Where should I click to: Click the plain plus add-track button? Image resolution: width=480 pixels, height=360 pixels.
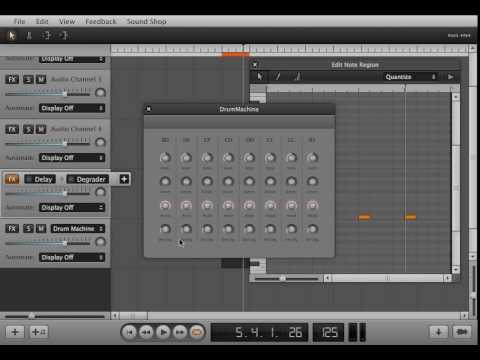point(15,332)
